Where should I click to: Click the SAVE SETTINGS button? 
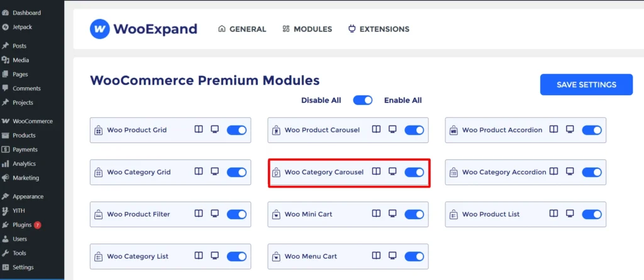586,85
